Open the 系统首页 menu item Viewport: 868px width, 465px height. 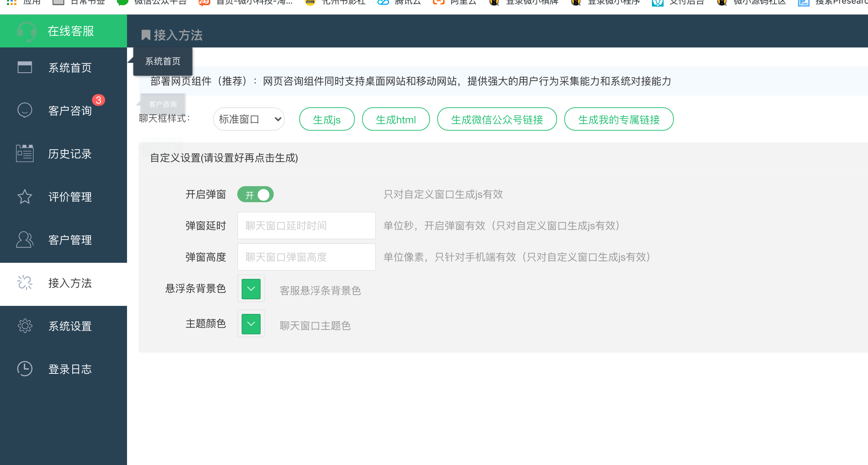click(x=64, y=68)
